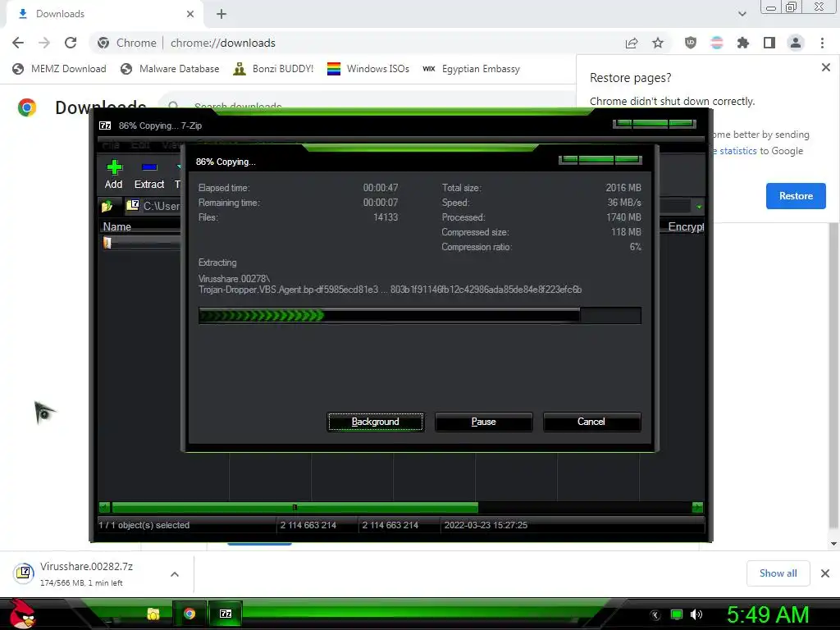
Task: Click the Add button in 7-Zip toolbar
Action: click(x=113, y=175)
